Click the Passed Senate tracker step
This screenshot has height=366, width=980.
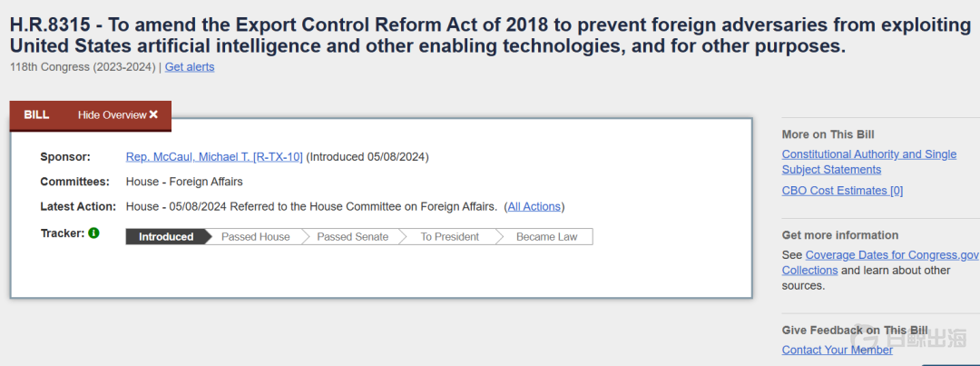pyautogui.click(x=352, y=237)
